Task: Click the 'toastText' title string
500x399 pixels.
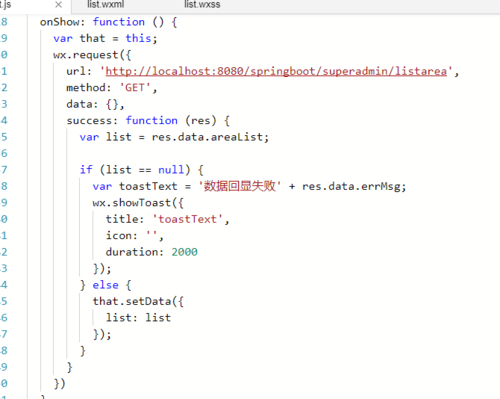Action: [x=187, y=219]
